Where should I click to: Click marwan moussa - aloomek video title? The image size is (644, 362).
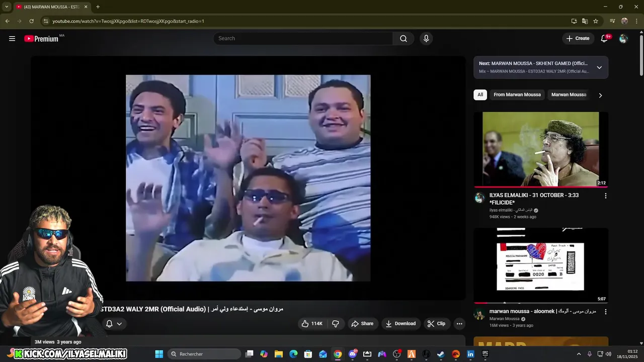(542, 311)
